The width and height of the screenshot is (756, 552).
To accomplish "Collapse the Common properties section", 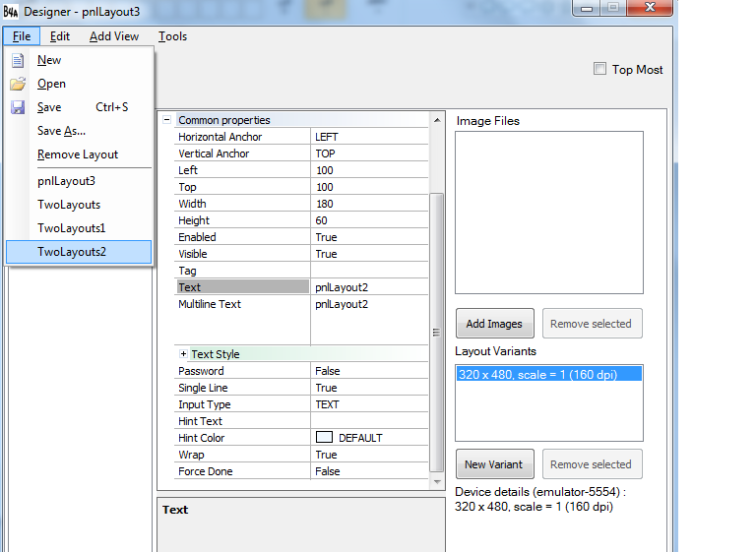I will click(166, 120).
